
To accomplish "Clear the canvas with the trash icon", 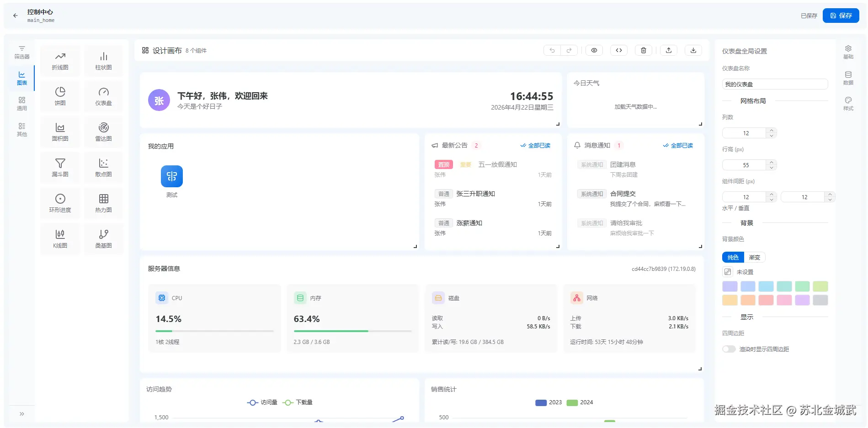I will coord(644,50).
